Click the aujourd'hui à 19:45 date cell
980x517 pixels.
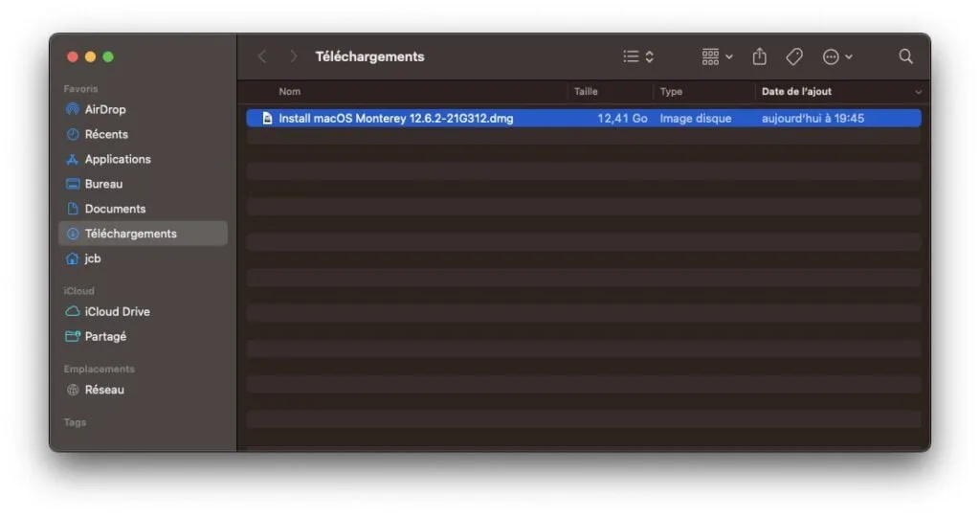[x=813, y=118]
